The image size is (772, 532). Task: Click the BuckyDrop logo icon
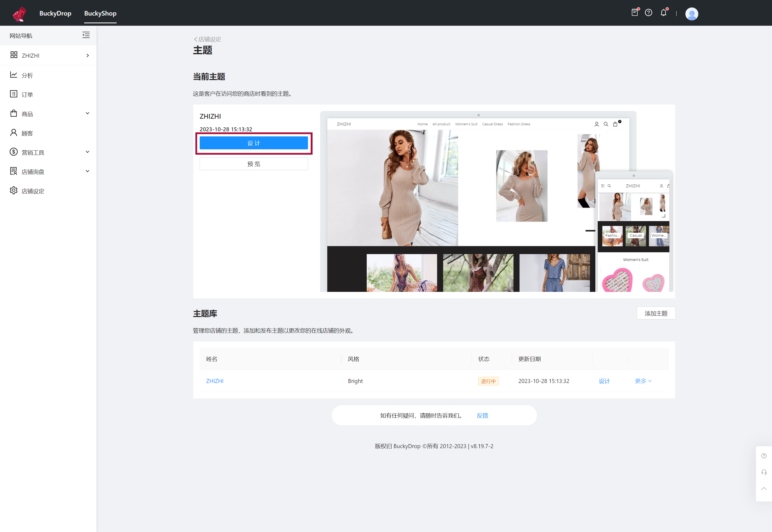pos(18,13)
